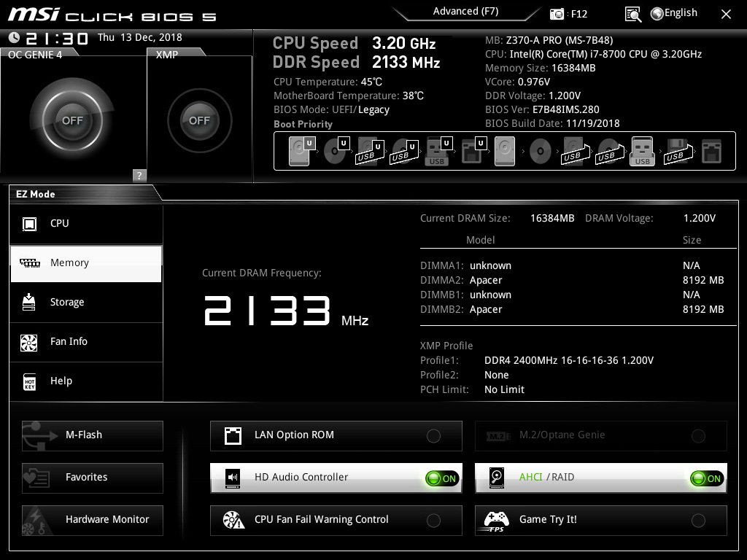Click the Storage drive icon in sidebar
The image size is (747, 560).
29,302
